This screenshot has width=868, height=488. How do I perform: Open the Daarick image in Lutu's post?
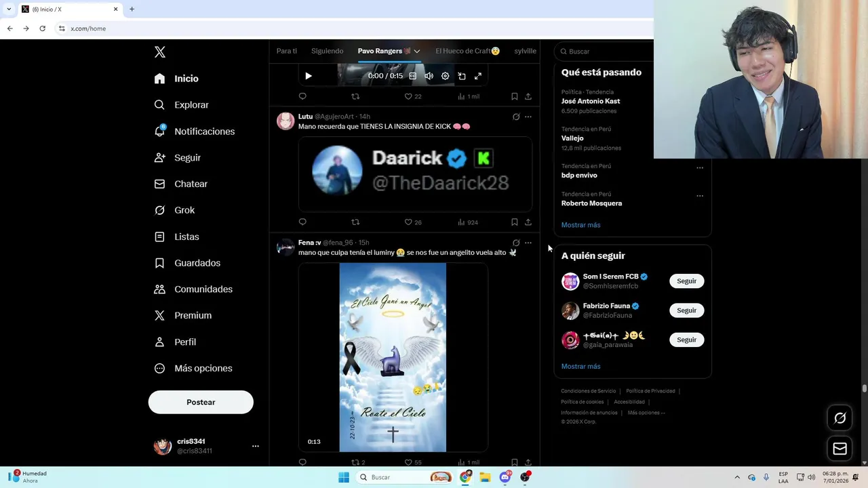coord(415,174)
